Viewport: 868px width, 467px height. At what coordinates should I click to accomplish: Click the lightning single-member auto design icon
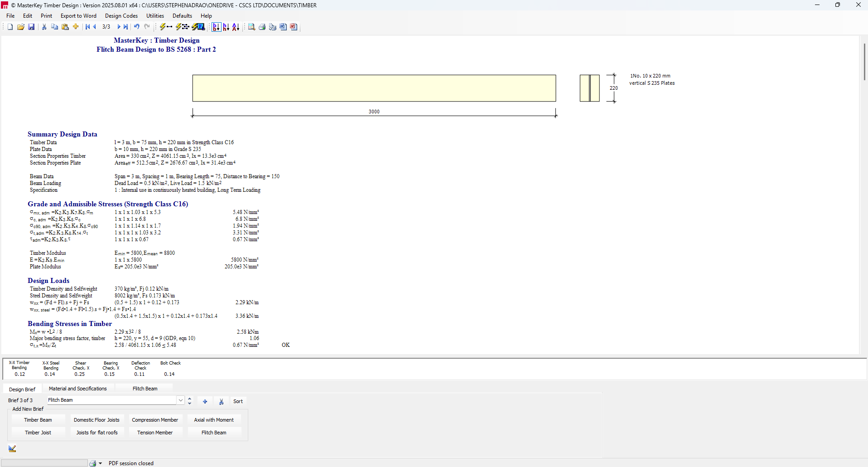pos(166,27)
